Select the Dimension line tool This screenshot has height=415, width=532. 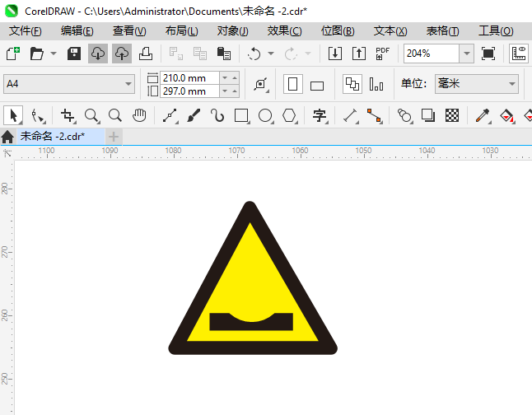coord(351,115)
